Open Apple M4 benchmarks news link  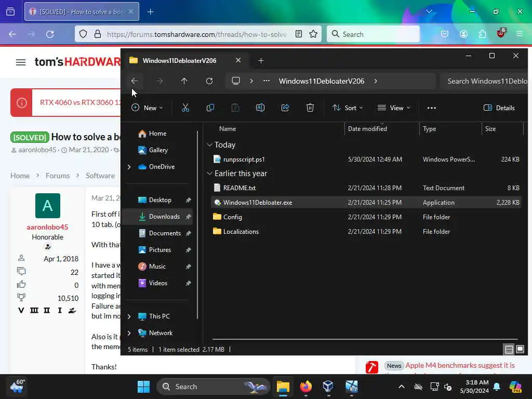(x=460, y=365)
